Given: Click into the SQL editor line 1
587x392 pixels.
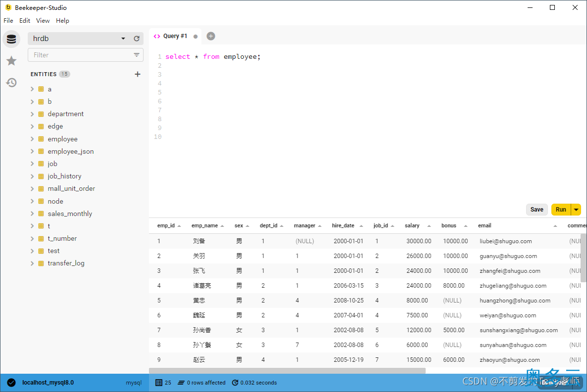Looking at the screenshot, I should [213, 57].
